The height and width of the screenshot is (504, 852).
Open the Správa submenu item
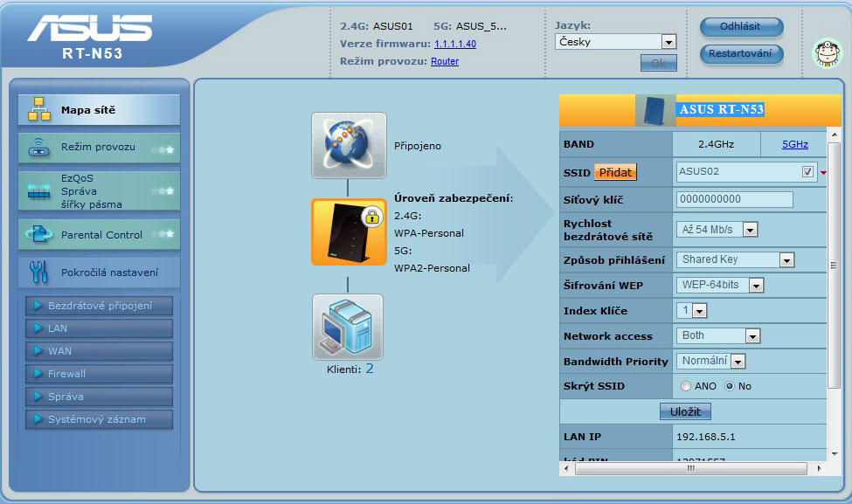(x=99, y=397)
